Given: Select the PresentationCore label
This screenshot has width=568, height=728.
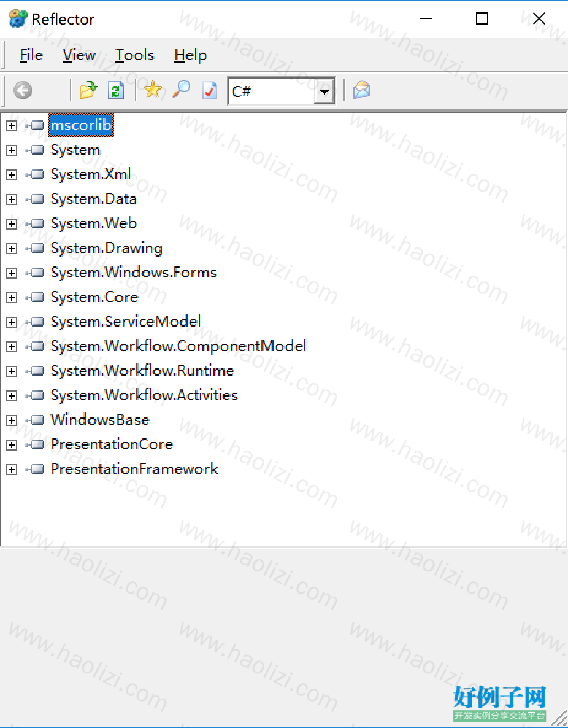Looking at the screenshot, I should (112, 445).
